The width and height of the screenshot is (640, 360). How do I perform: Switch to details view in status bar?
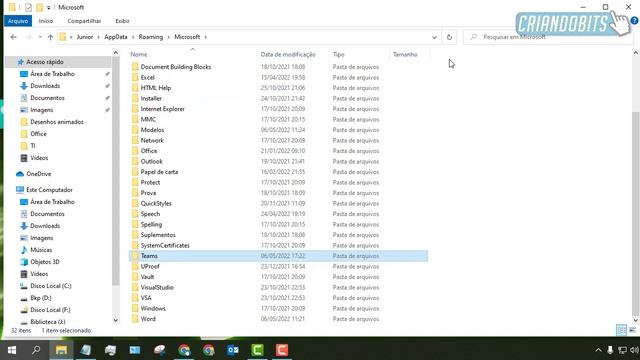point(621,330)
